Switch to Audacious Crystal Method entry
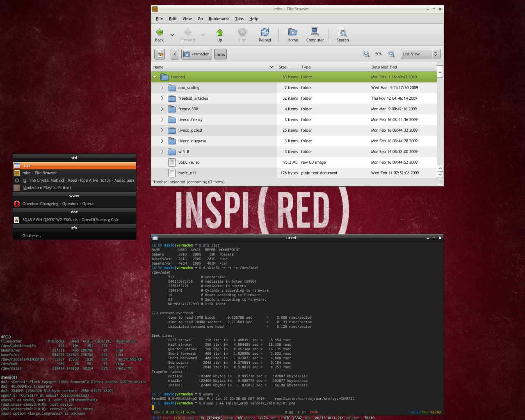Viewport: 525px width, 420px height. [x=74, y=180]
